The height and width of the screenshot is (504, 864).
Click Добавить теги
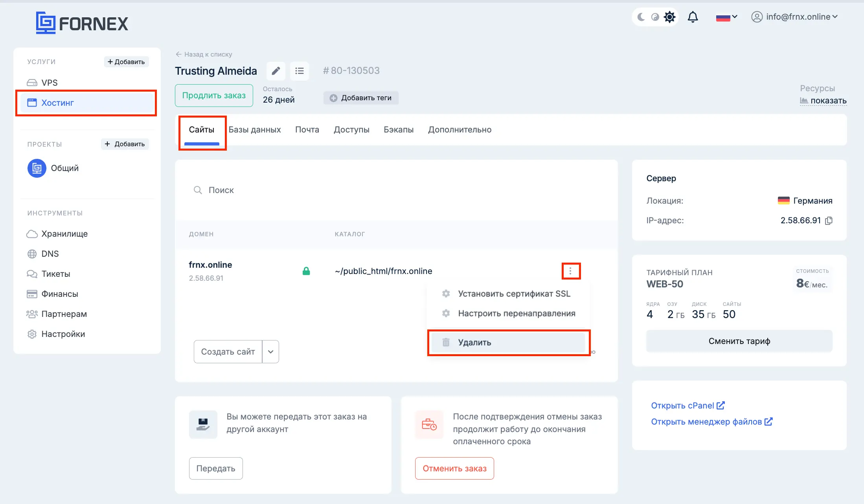[x=361, y=98]
